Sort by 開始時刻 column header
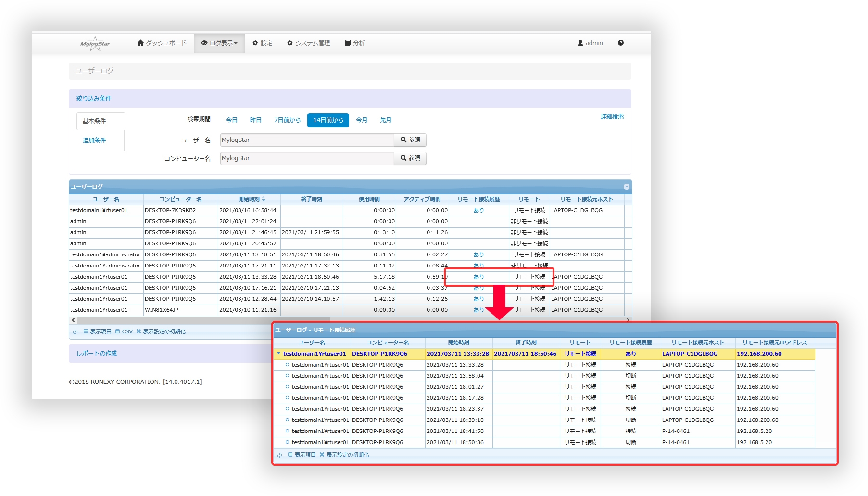Viewport: 868px width, 496px height. [249, 199]
